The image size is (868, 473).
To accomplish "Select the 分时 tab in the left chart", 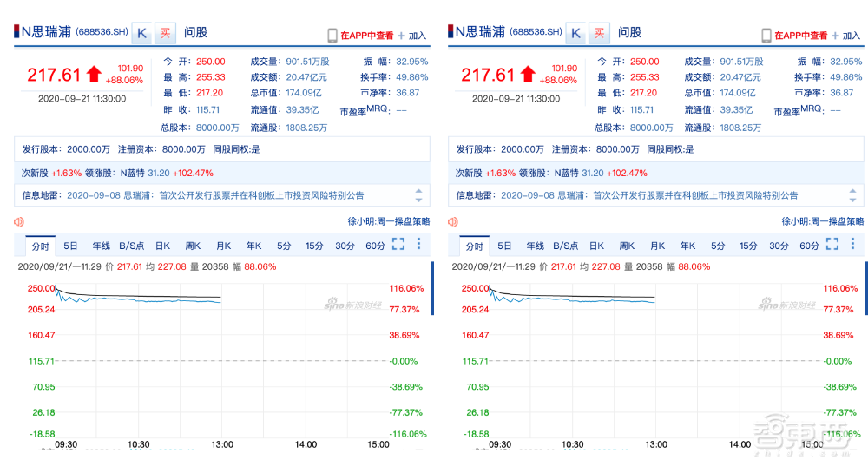I will 41,246.
